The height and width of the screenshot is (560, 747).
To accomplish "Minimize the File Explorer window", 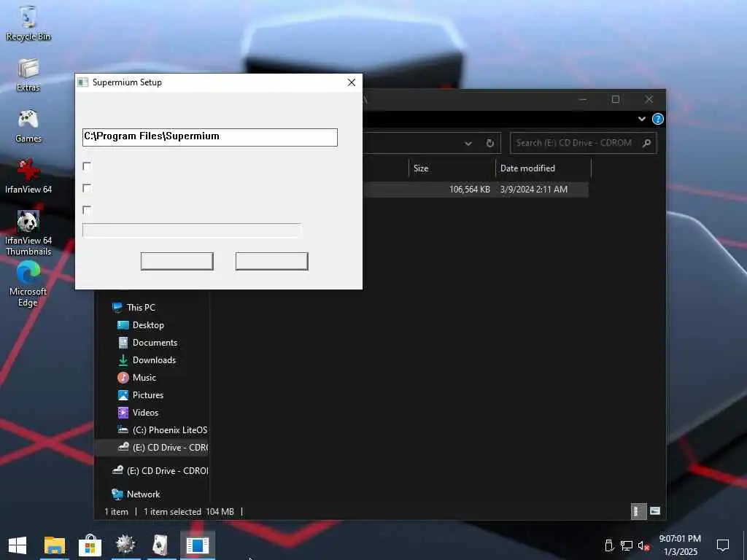I will pos(583,99).
